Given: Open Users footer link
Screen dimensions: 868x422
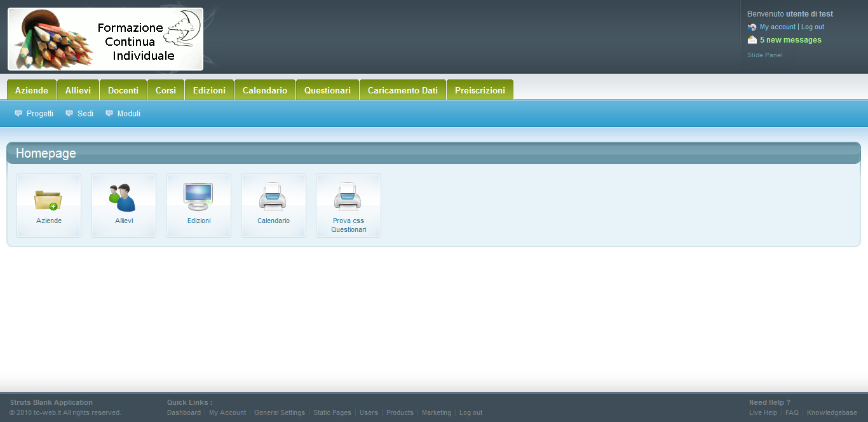Looking at the screenshot, I should (369, 413).
